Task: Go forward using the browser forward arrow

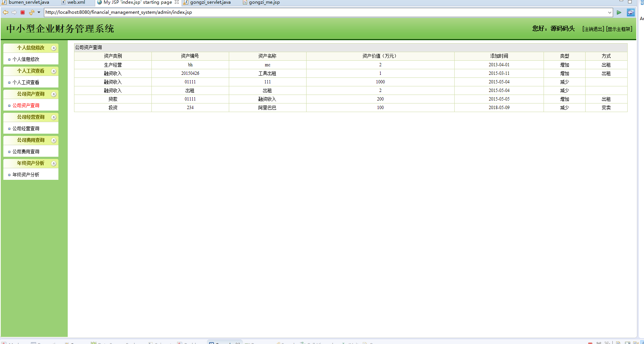Action: click(14, 12)
